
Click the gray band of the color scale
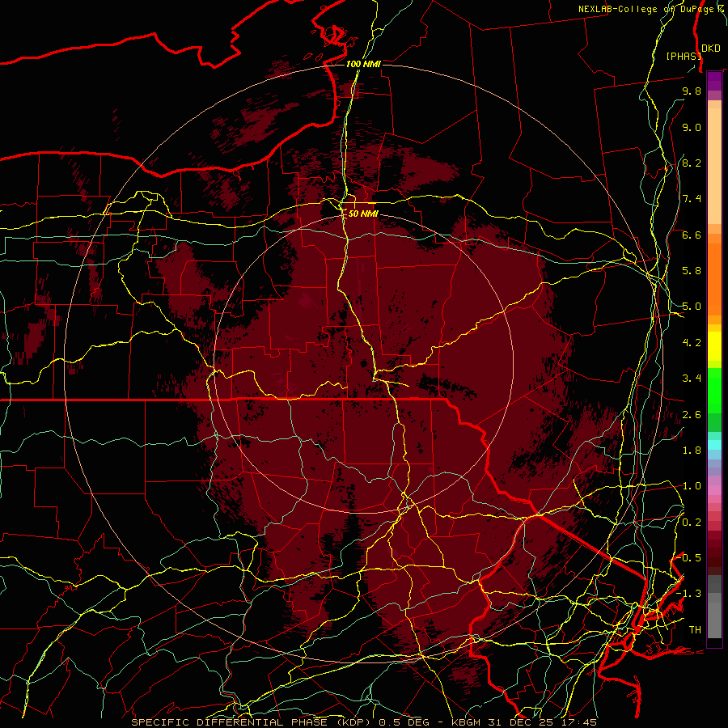point(714,606)
